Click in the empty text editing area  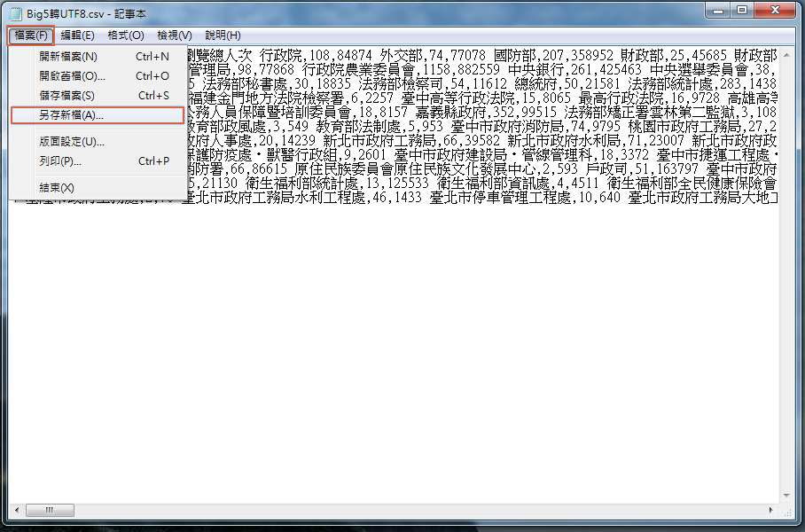tap(399, 355)
